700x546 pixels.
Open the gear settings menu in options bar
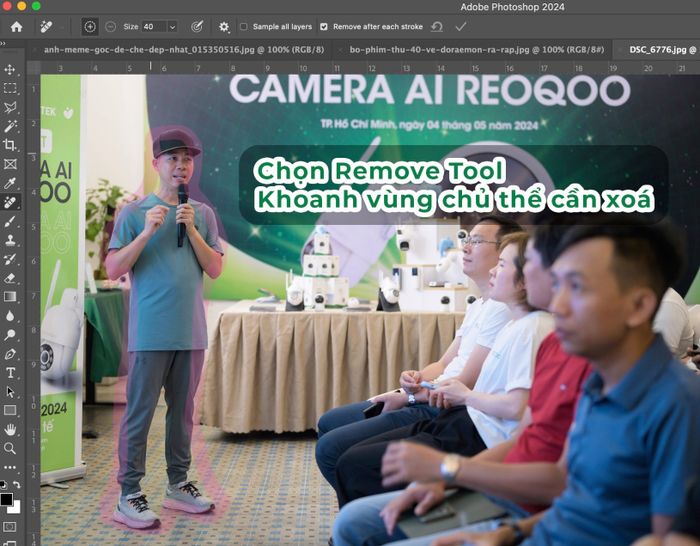tap(224, 27)
